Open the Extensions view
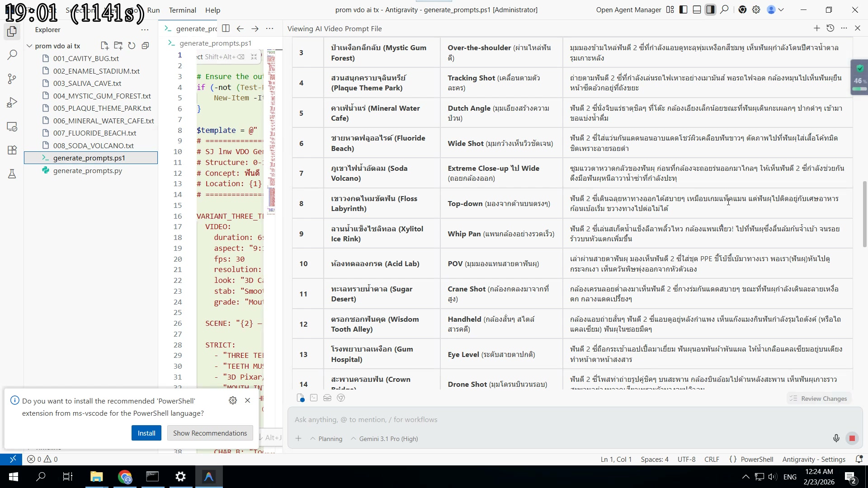The height and width of the screenshot is (488, 868). pos(12,150)
